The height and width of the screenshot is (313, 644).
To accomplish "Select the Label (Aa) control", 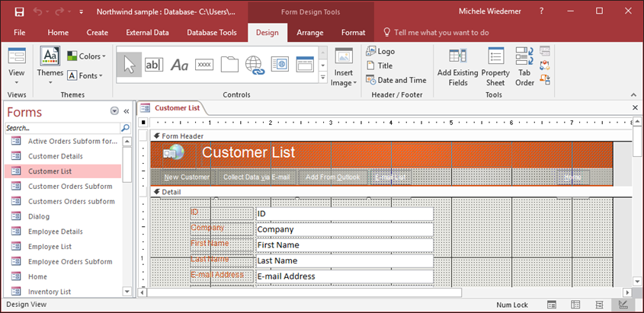I will click(179, 65).
